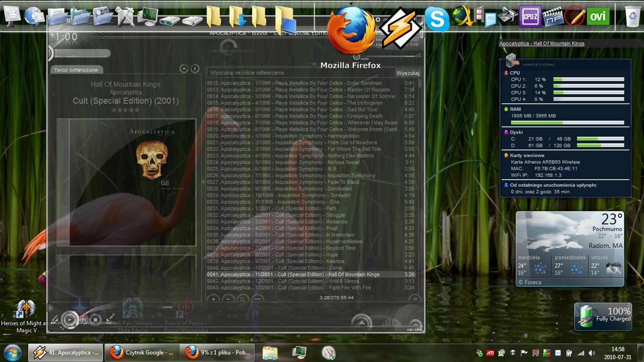
Task: Open the wrench and hammer tools dock icon
Action: (x=125, y=17)
